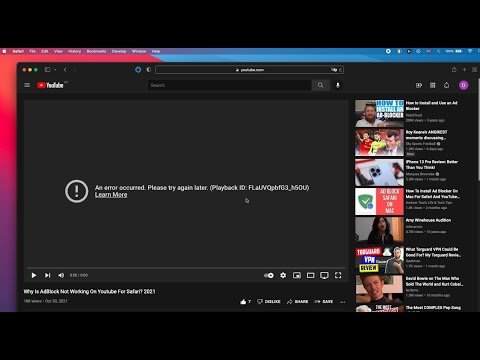Follow the Learn More error link
480x360 pixels.
(111, 195)
